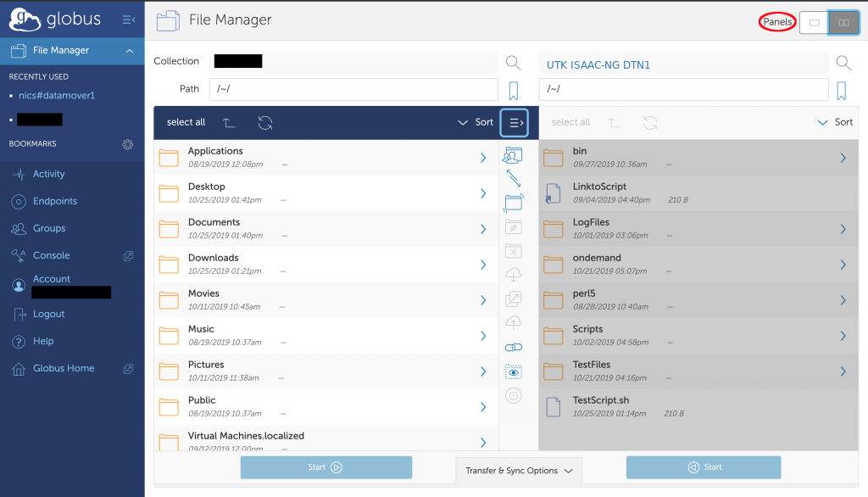Collapse the File Manager sidebar section
This screenshot has height=497, width=868.
coord(129,50)
